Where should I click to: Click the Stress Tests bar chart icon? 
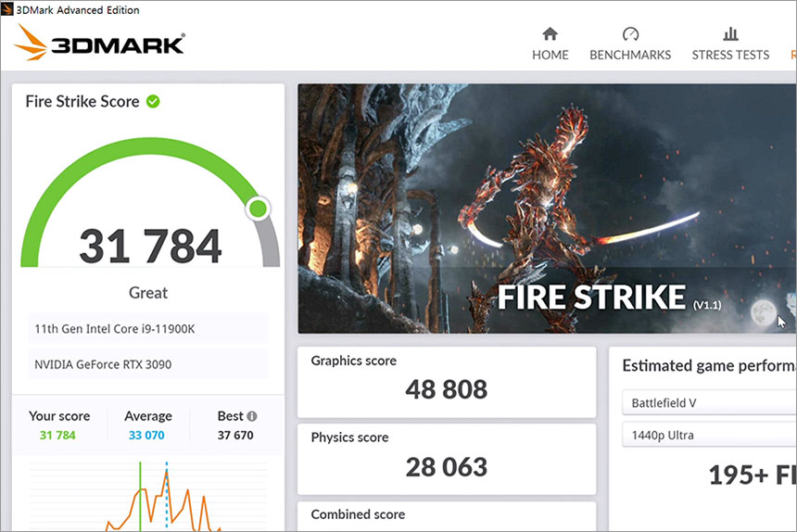click(730, 34)
